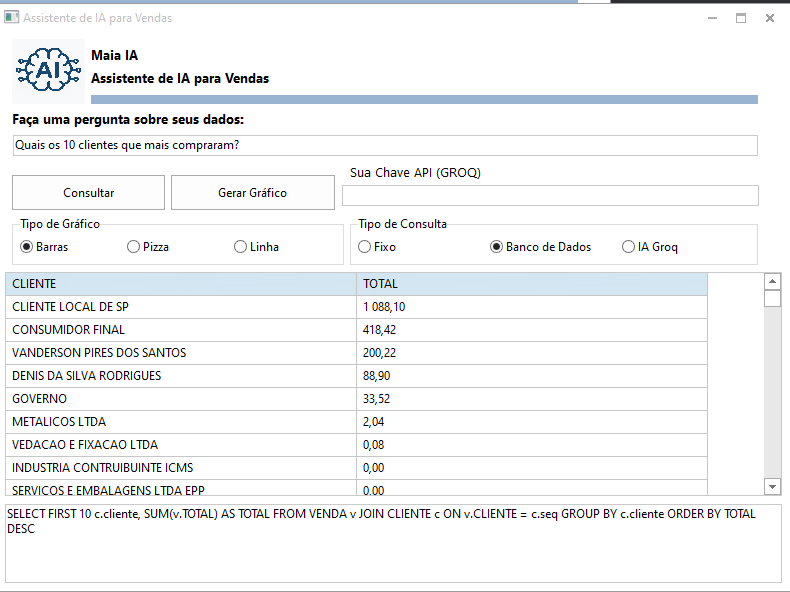The height and width of the screenshot is (592, 790).
Task: Select the CONSUMIDOR FINAL row
Action: click(x=356, y=330)
